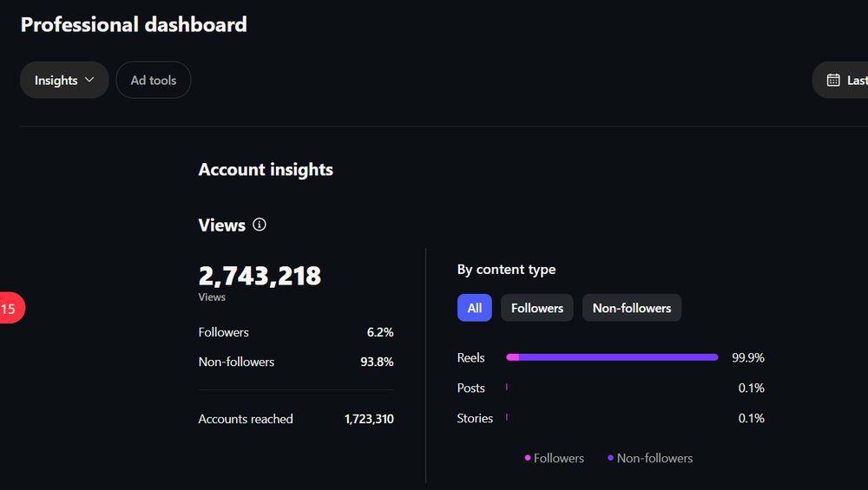868x490 pixels.
Task: Click the Insights chevron arrow
Action: point(89,80)
